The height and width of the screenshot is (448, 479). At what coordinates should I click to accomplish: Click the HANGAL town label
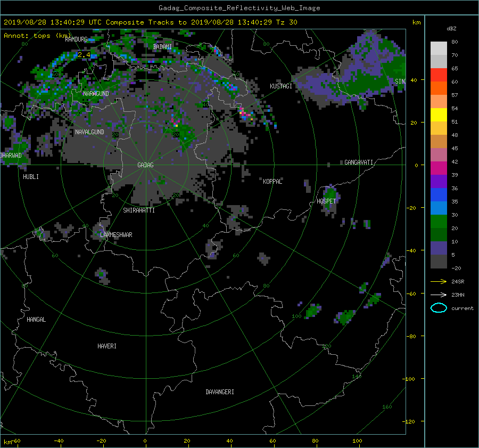pyautogui.click(x=36, y=320)
